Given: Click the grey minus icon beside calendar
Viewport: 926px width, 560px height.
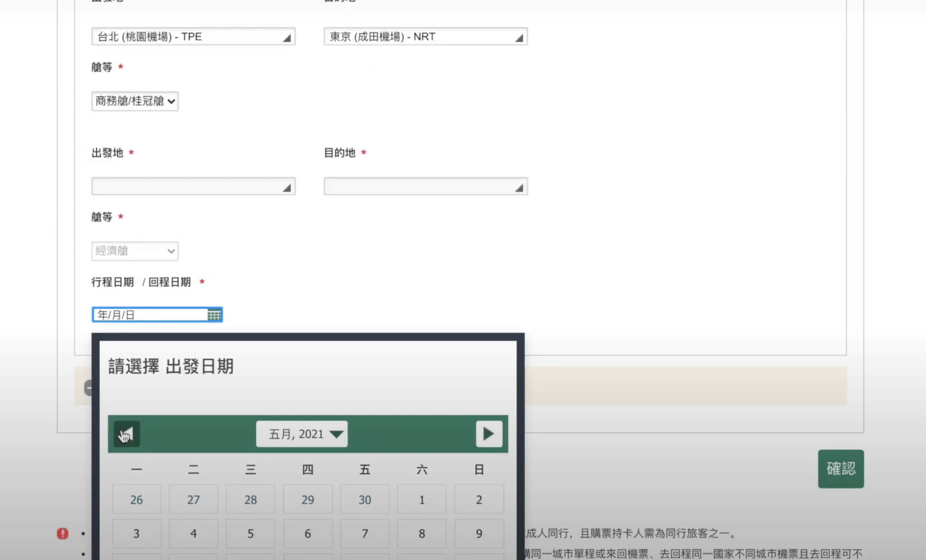Looking at the screenshot, I should tap(88, 388).
